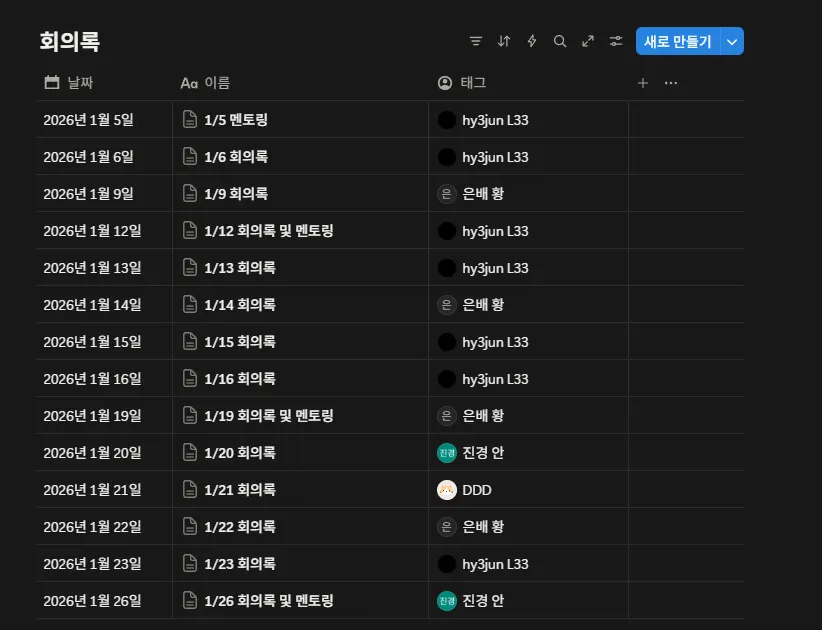Click the page icon beside 1/21 회의록

click(190, 490)
